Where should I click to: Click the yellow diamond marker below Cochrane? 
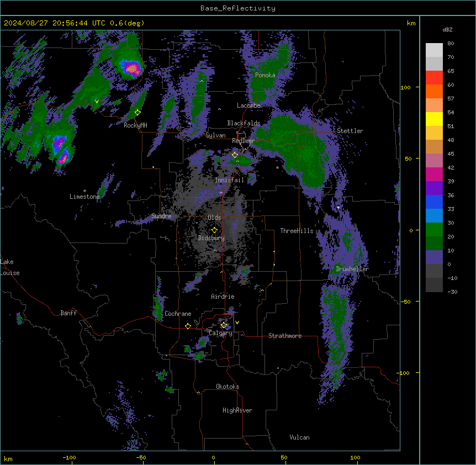point(188,326)
